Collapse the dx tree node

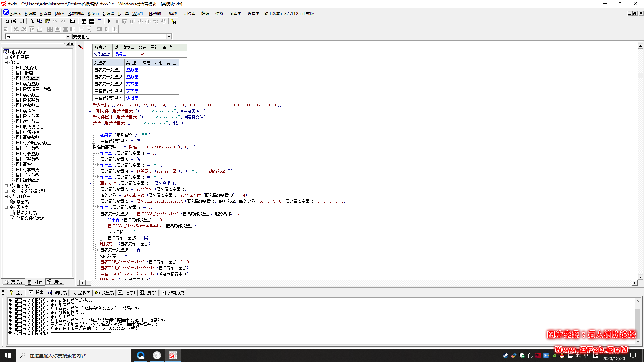(x=6, y=62)
